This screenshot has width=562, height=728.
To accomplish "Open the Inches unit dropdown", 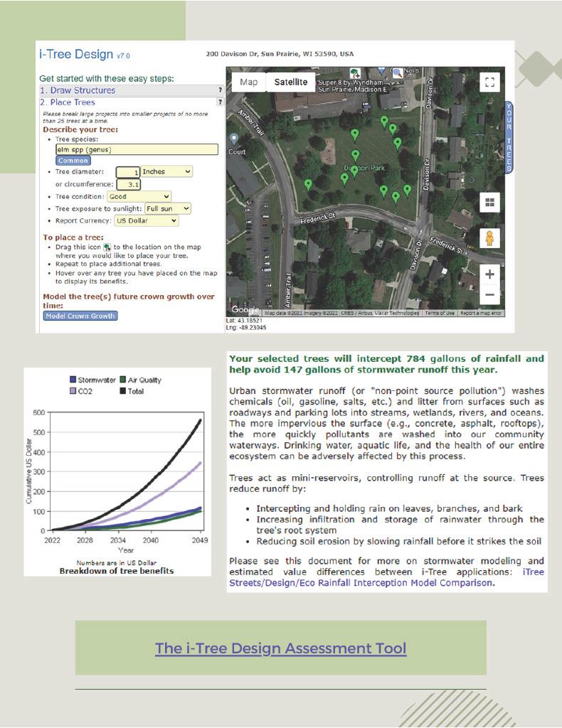I will (166, 171).
